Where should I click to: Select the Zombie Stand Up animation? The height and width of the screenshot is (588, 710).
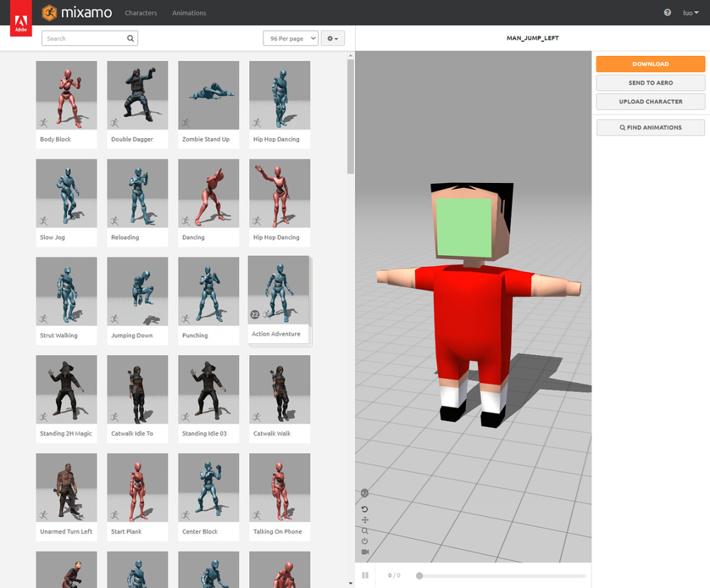(209, 105)
